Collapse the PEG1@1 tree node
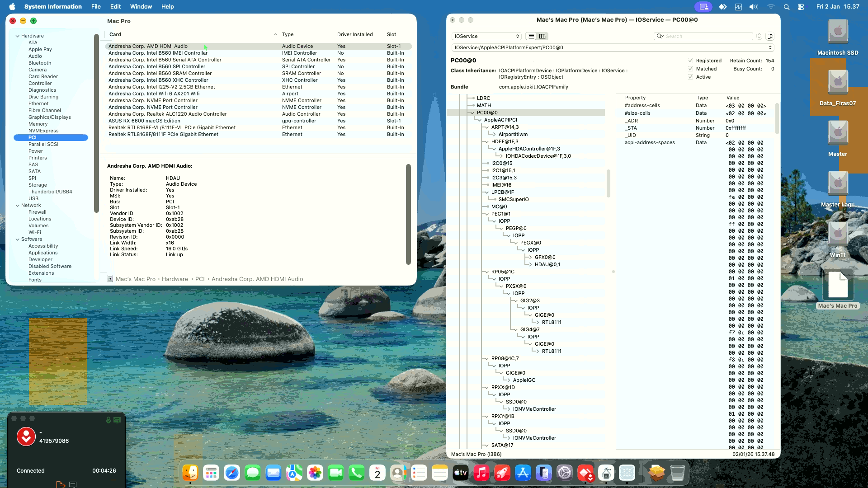The image size is (868, 488). tap(487, 214)
